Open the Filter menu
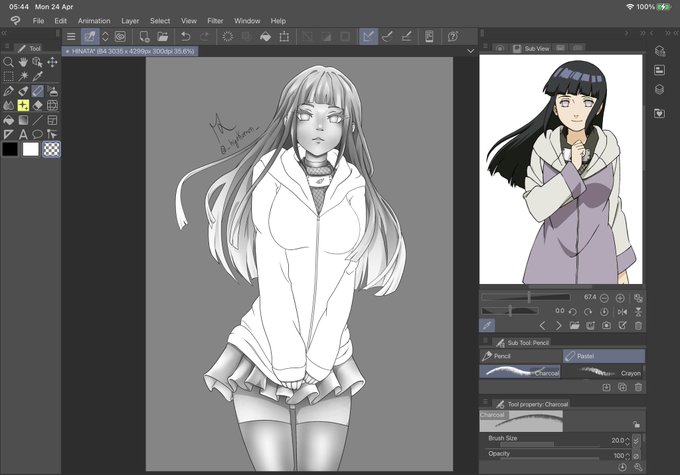Screen dimensions: 680x475 click(215, 21)
